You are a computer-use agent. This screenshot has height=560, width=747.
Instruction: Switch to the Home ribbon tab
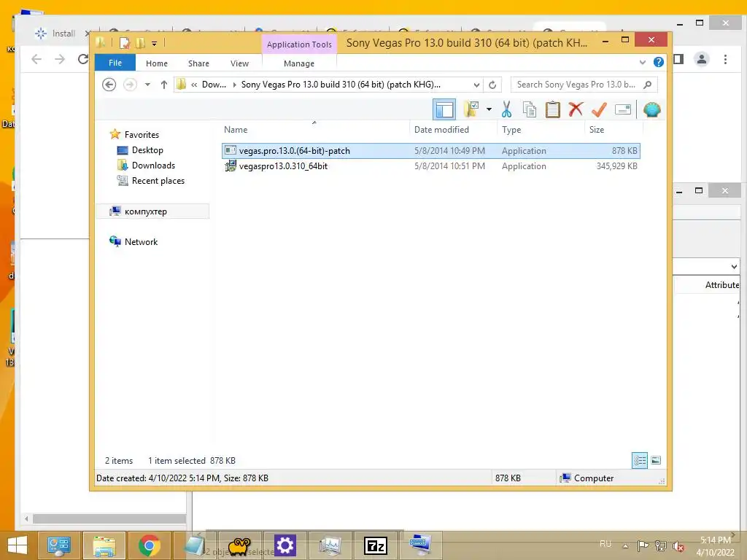pyautogui.click(x=156, y=63)
